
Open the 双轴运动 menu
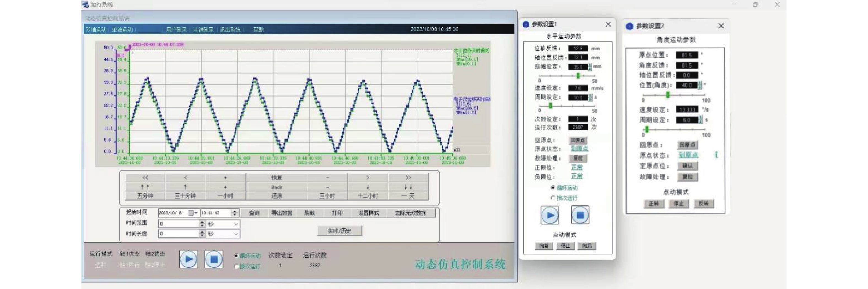[96, 30]
